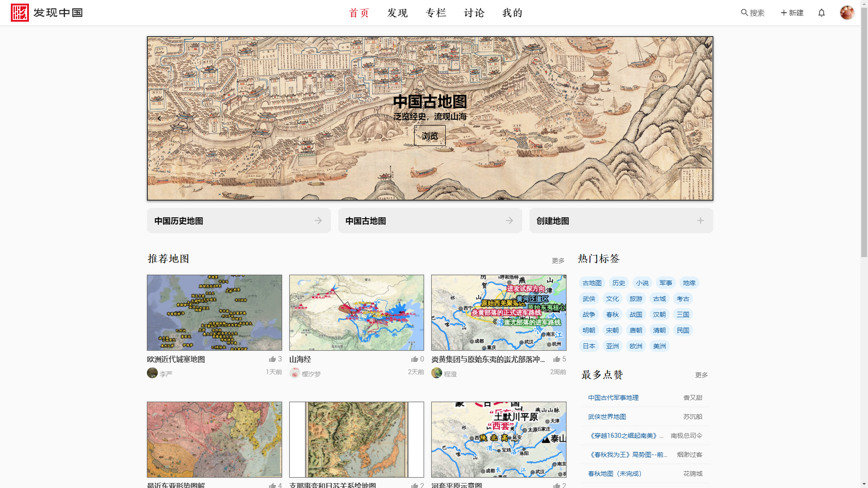Open the 我的 tab
This screenshot has height=488, width=868.
pos(513,13)
